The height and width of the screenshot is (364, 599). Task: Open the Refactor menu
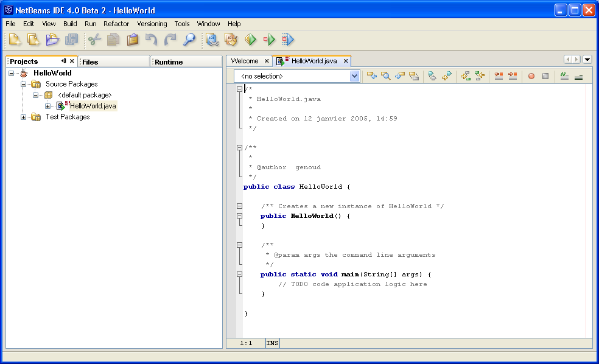[116, 24]
